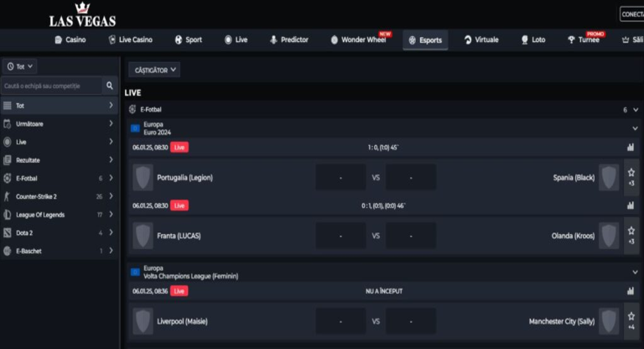This screenshot has width=644, height=349.
Task: Open Următoare in the sidebar
Action: [x=60, y=123]
